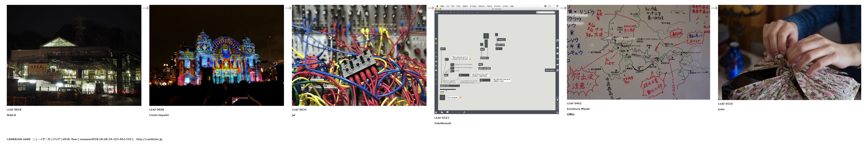868x144 pixels.
Task: Open the Arrange menu
Action: [x=473, y=6]
